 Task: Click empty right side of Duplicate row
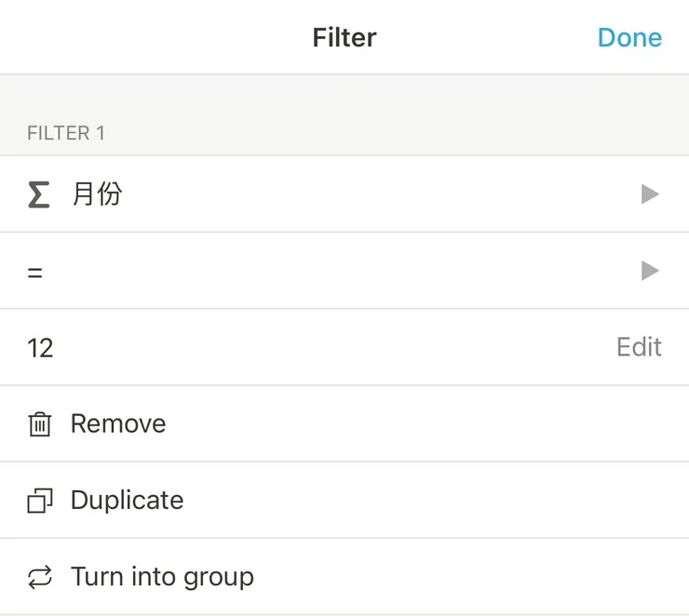(466, 501)
